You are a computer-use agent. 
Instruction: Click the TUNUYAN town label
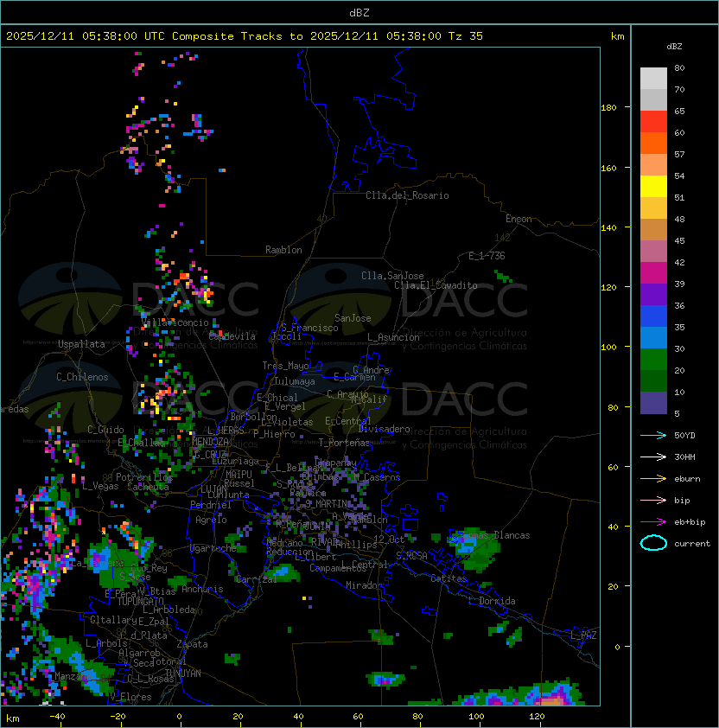[x=183, y=674]
